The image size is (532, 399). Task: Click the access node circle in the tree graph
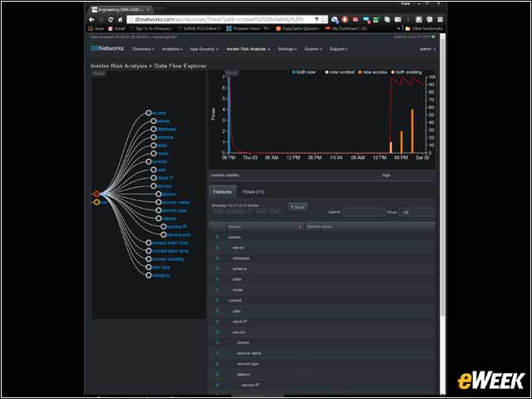point(149,113)
